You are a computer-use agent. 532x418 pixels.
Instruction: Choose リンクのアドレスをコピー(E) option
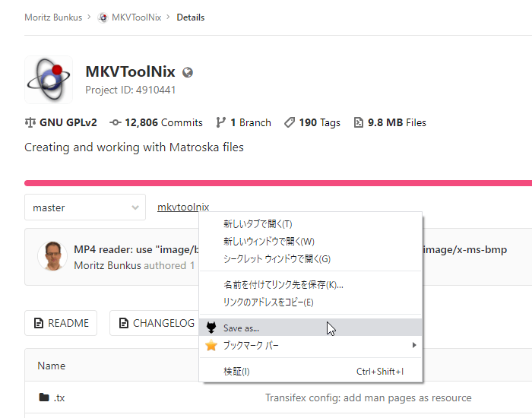tap(310, 302)
